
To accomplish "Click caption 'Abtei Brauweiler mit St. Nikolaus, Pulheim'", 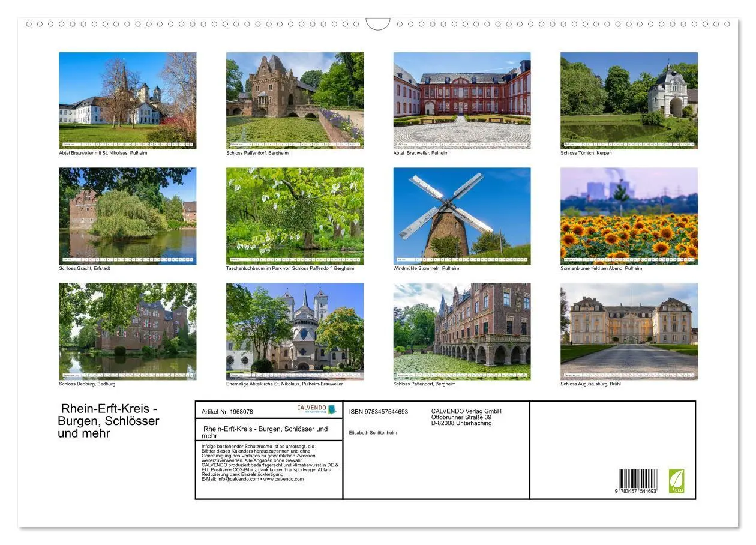I will pyautogui.click(x=103, y=153).
